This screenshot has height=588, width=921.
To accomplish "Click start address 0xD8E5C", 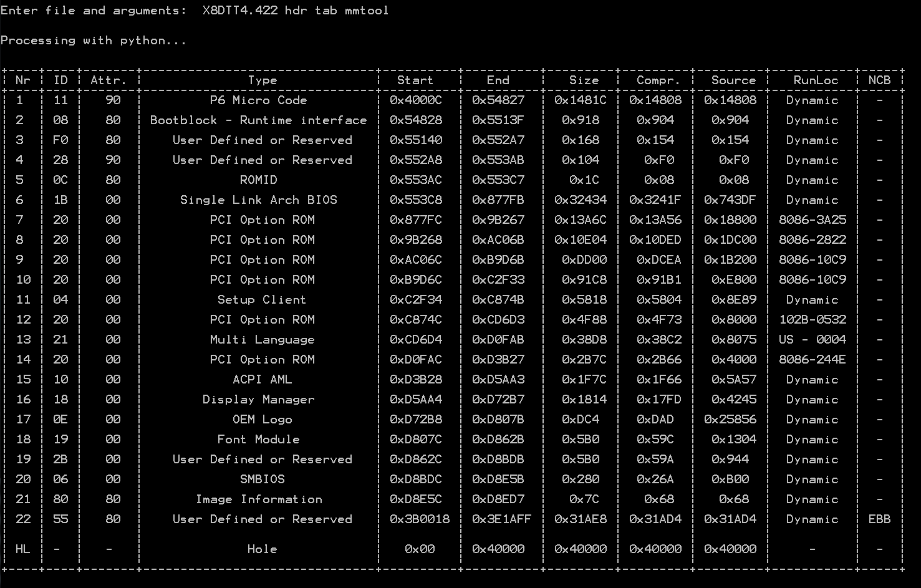I will click(415, 499).
